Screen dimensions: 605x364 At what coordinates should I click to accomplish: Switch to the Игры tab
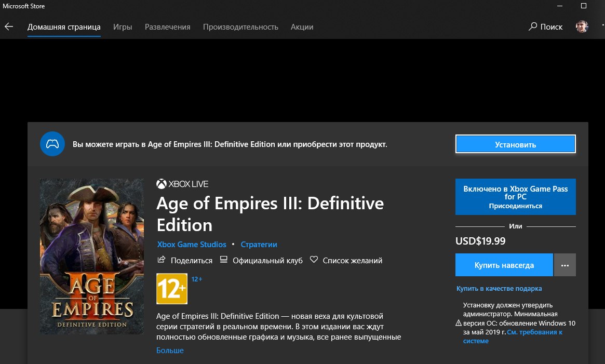point(123,27)
